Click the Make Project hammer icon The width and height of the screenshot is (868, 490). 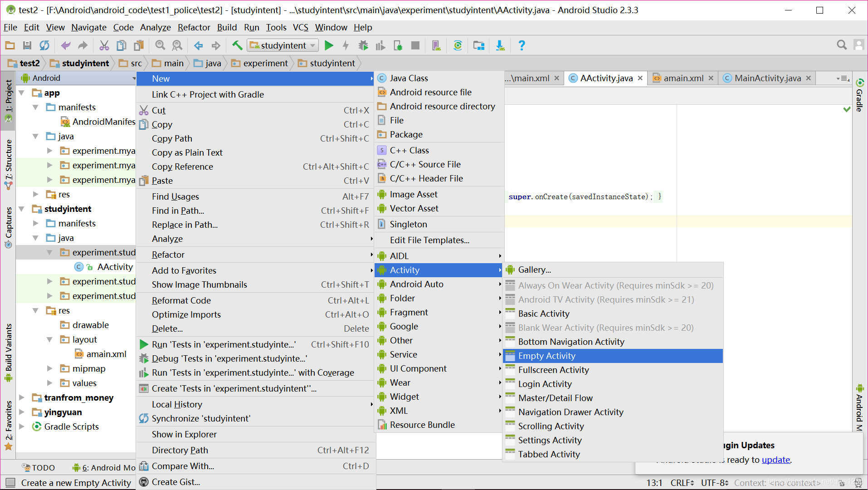(x=237, y=45)
